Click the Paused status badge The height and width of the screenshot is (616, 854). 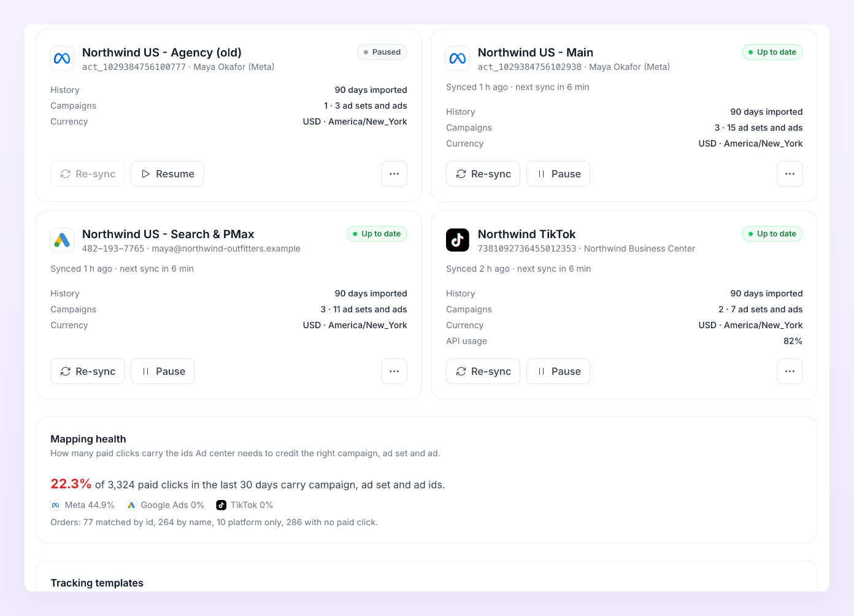pyautogui.click(x=382, y=52)
